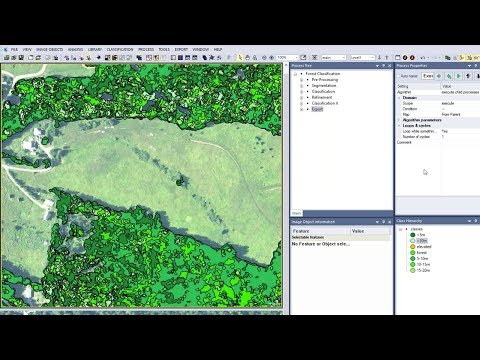Collapse the Loops & cycles group
Viewport: 480px width, 360px height.
click(399, 126)
